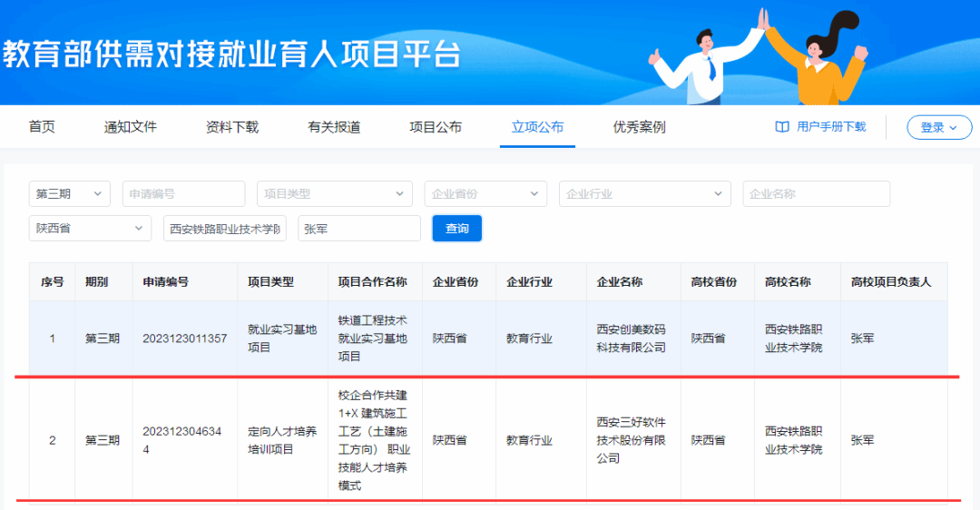Focus the 企业名称 input field

coord(816,194)
